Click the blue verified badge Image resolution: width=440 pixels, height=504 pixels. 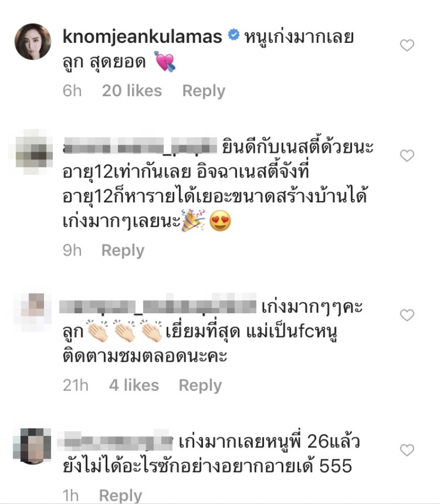tap(234, 35)
